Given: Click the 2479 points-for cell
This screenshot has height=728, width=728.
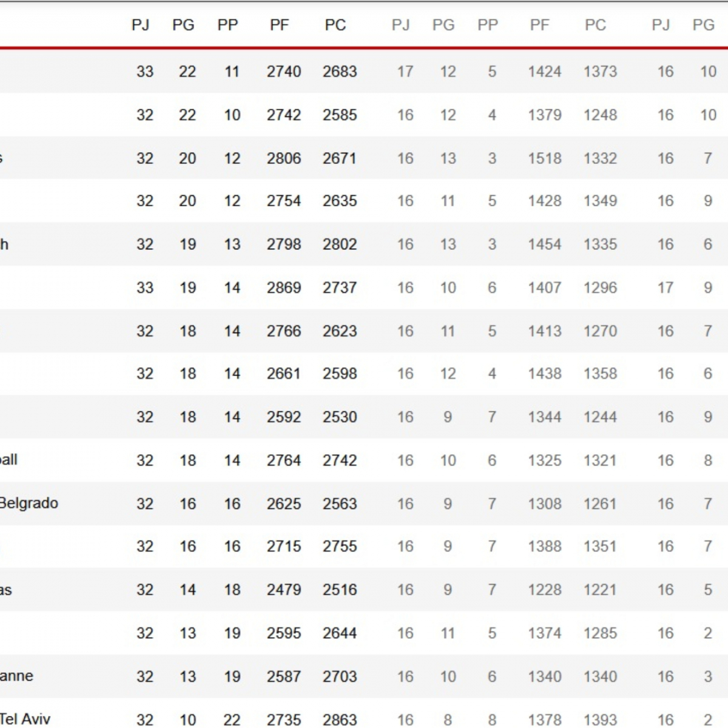Looking at the screenshot, I should coord(284,590).
